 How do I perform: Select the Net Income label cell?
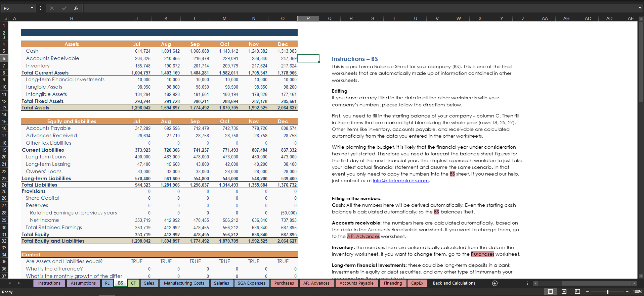coord(72,220)
